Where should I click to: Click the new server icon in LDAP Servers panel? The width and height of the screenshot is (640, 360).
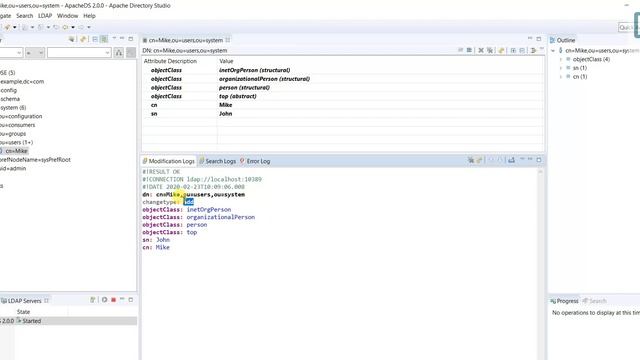point(93,300)
